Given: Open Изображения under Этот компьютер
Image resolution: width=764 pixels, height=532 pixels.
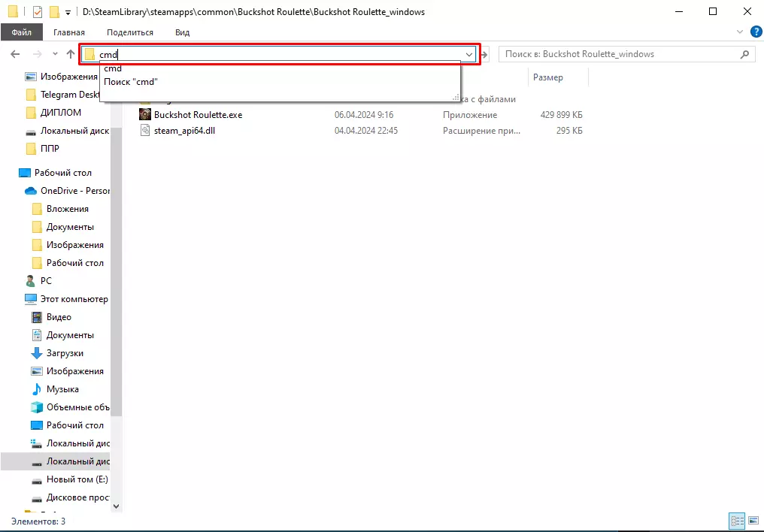Looking at the screenshot, I should coord(75,371).
